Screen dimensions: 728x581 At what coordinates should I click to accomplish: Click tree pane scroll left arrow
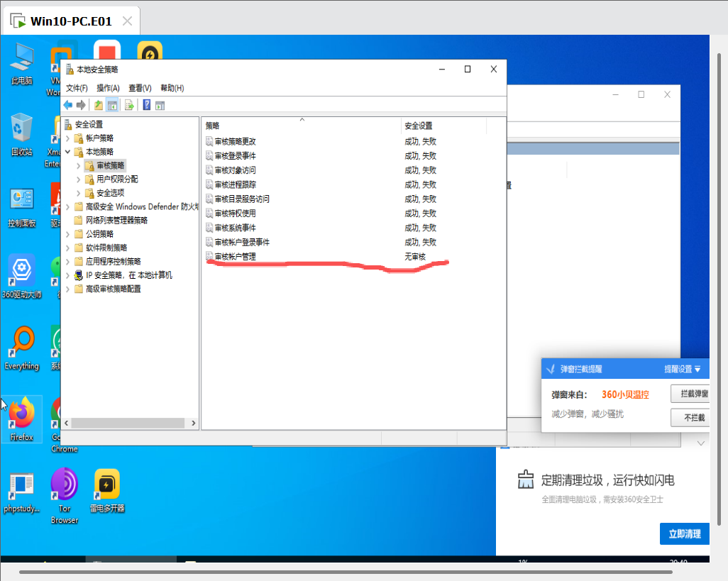coord(67,424)
